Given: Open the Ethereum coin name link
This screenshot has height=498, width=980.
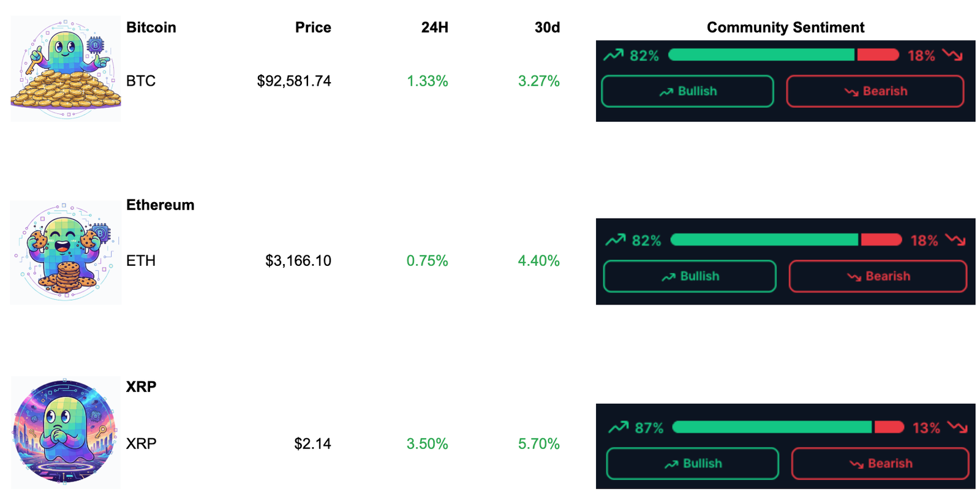Looking at the screenshot, I should pyautogui.click(x=160, y=205).
